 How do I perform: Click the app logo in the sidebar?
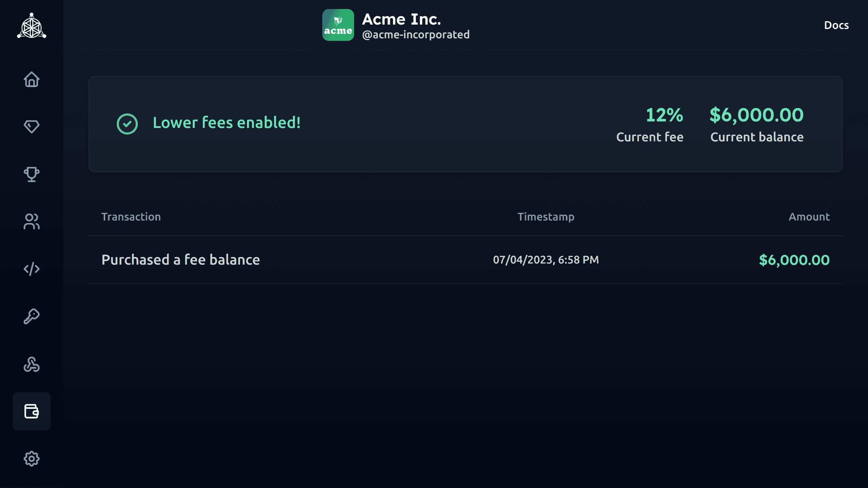click(x=31, y=26)
